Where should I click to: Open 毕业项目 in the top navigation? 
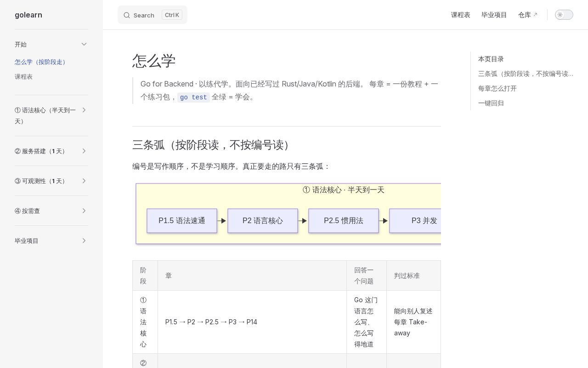tap(494, 15)
